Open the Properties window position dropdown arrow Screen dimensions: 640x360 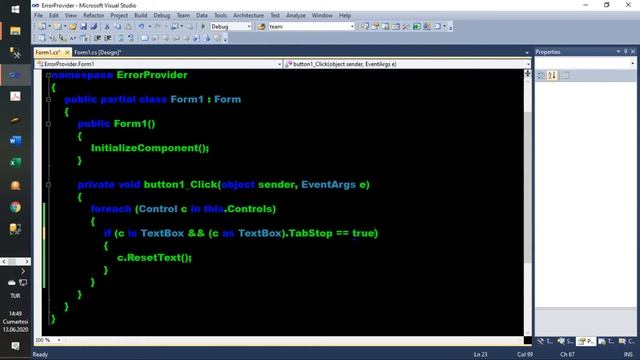pyautogui.click(x=618, y=52)
